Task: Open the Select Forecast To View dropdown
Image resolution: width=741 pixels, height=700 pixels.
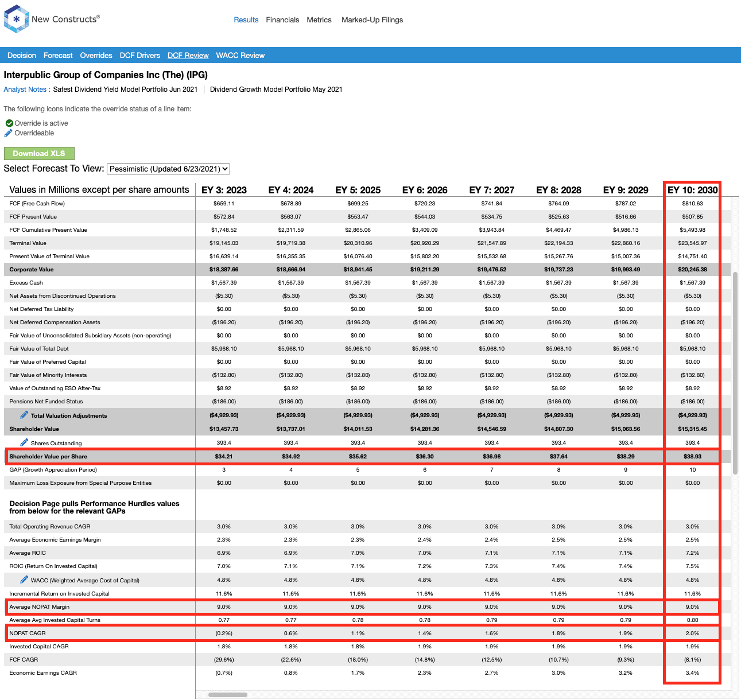Action: (169, 169)
